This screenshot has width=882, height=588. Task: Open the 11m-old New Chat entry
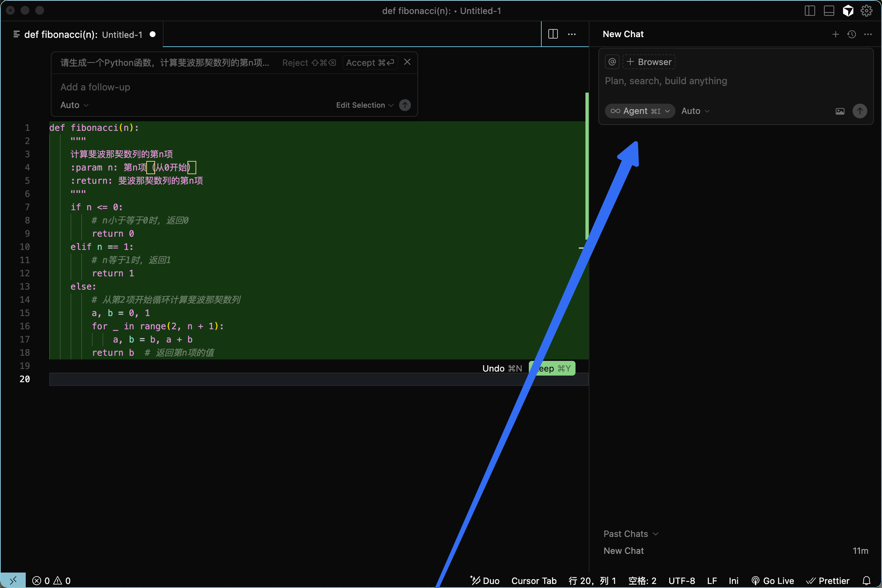[x=624, y=551]
